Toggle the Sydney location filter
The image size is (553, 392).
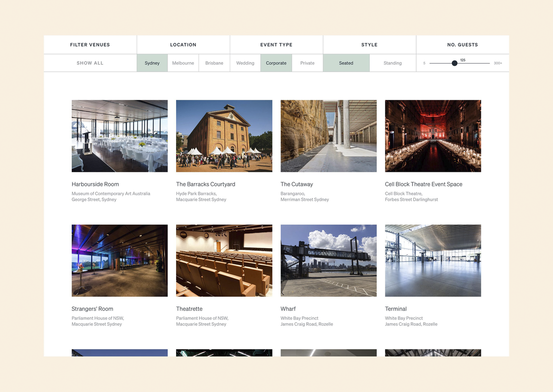(x=152, y=63)
